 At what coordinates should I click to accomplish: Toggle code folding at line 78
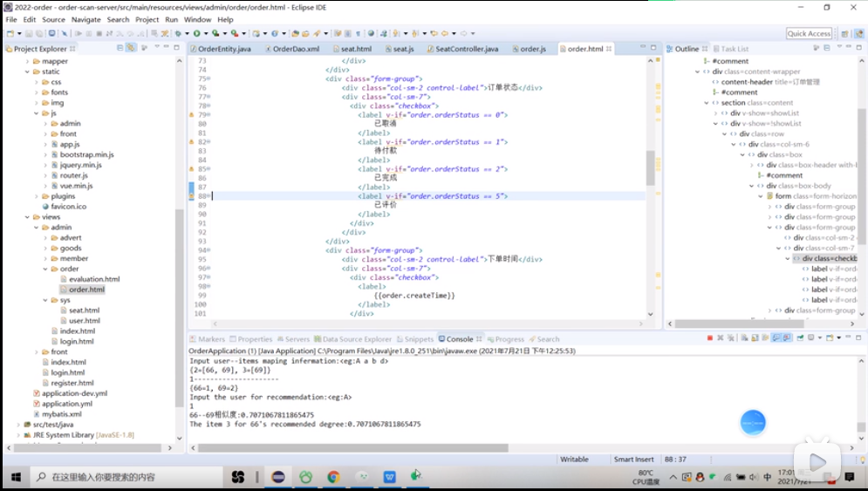(208, 106)
